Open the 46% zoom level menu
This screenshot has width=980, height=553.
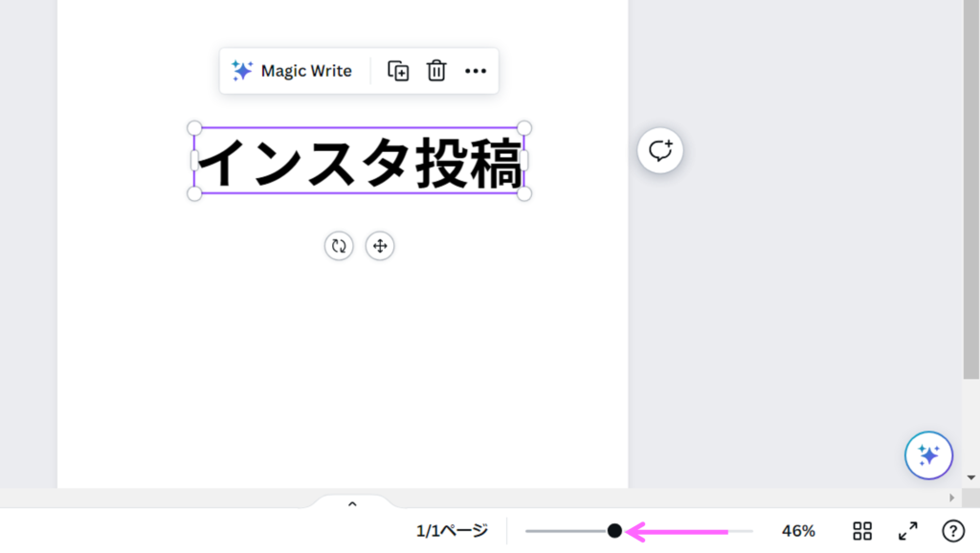(798, 531)
